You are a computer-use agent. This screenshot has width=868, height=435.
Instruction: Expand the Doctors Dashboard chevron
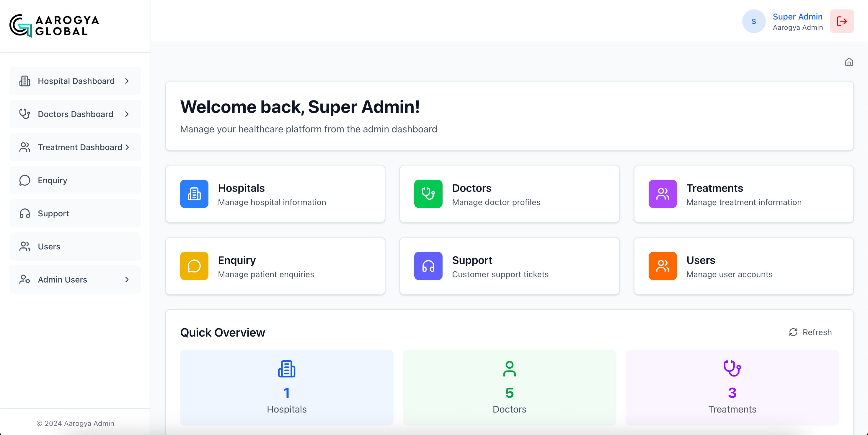coord(127,114)
